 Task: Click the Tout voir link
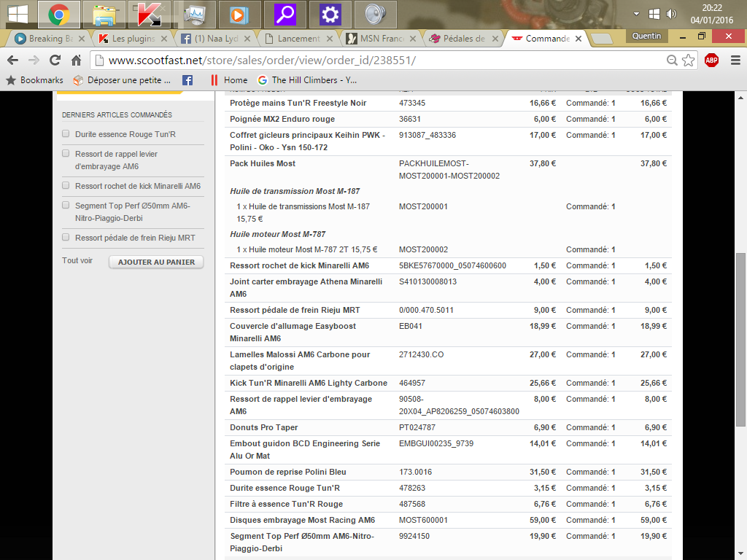point(77,260)
